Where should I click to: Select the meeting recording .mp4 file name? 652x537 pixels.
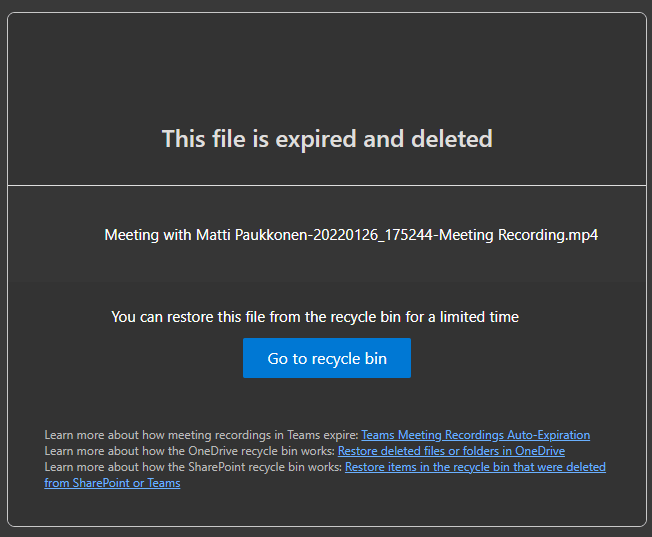[351, 235]
